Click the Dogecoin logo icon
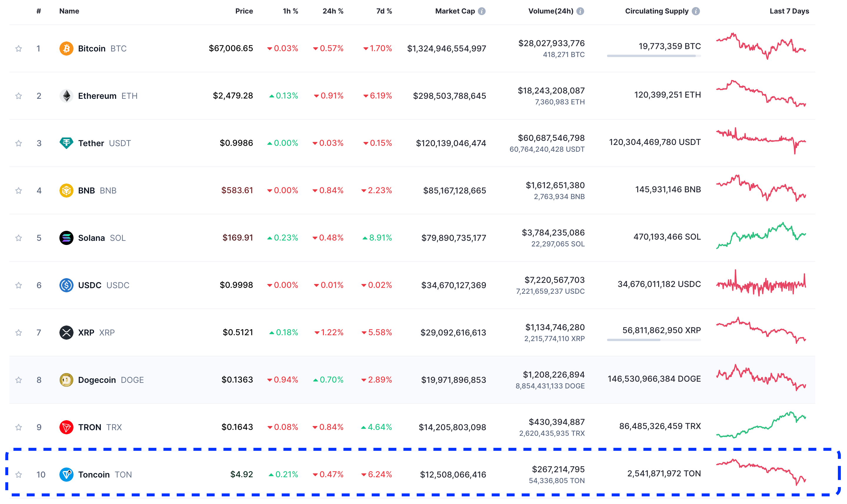 tap(66, 380)
